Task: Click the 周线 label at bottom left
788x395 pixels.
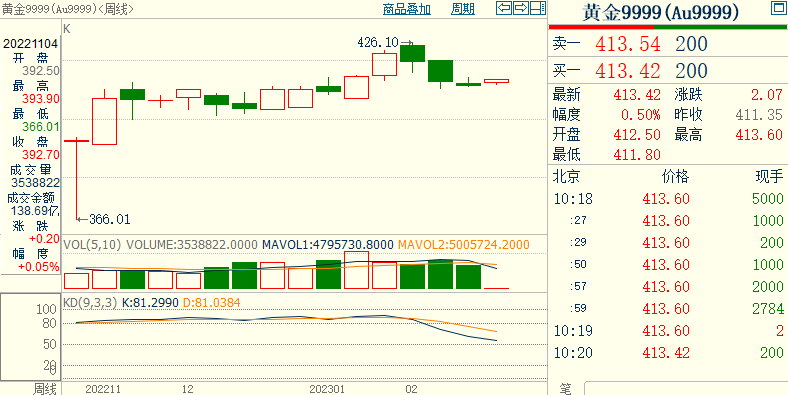Action: point(45,388)
